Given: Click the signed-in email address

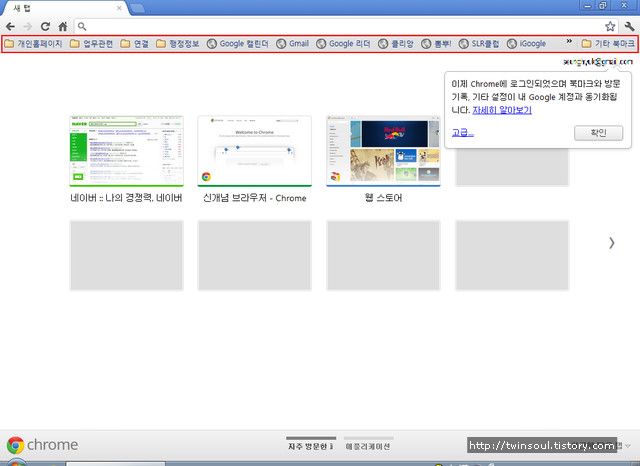Looking at the screenshot, I should [598, 62].
